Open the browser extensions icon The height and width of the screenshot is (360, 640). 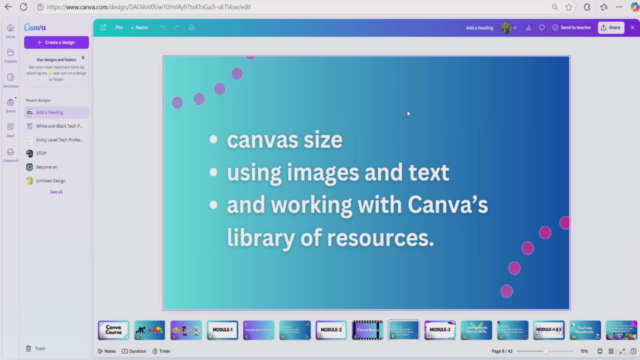587,7
